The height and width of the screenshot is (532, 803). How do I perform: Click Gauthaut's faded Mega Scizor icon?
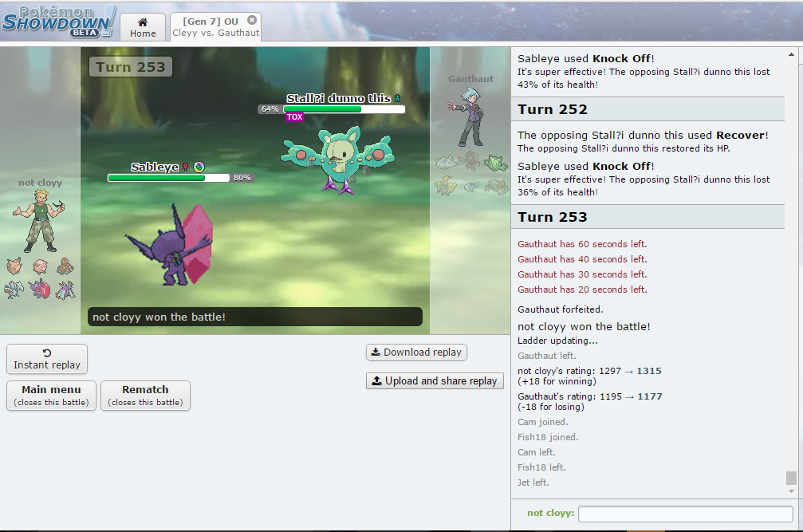point(470,161)
